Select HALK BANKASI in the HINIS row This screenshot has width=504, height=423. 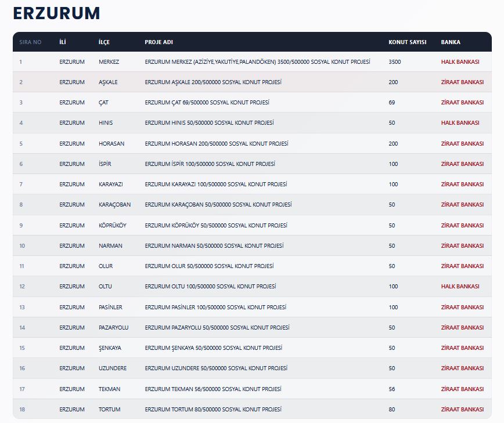pos(460,122)
